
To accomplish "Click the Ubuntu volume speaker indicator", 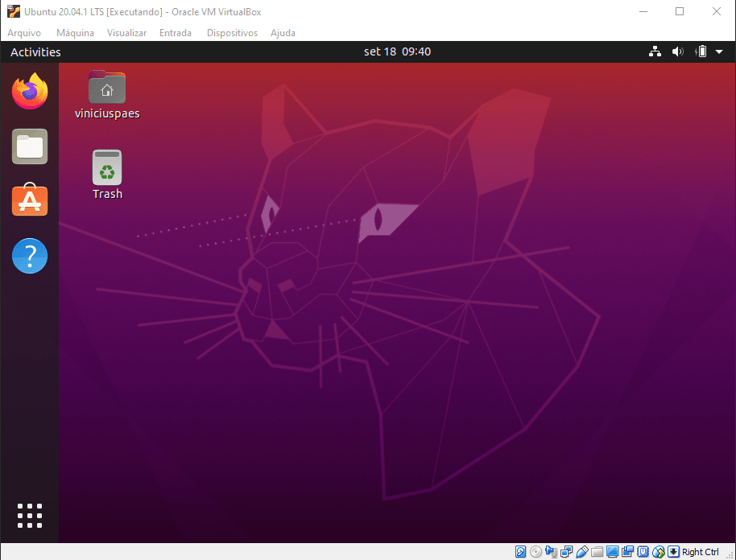I will point(677,51).
